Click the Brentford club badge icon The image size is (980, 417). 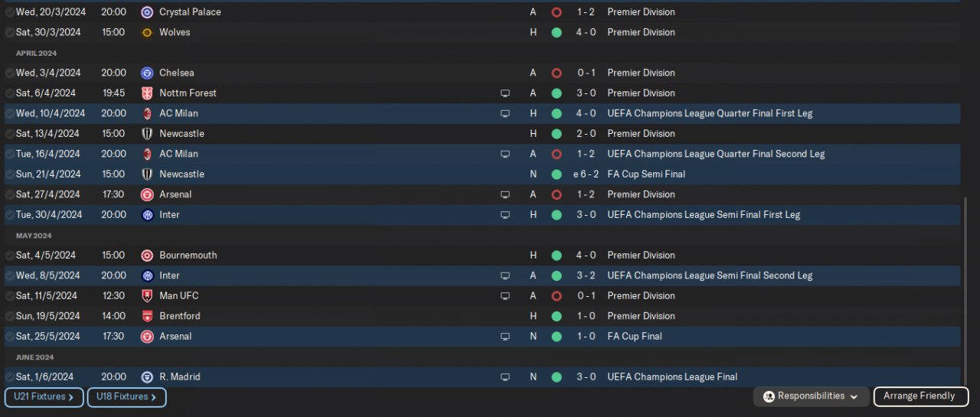coord(147,316)
